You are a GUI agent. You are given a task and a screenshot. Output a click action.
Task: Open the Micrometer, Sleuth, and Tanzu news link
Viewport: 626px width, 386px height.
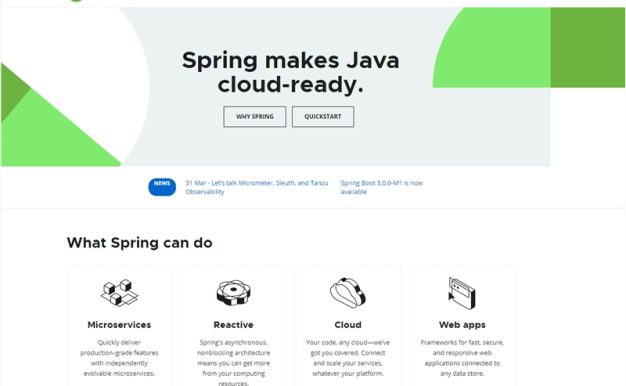[x=256, y=187]
